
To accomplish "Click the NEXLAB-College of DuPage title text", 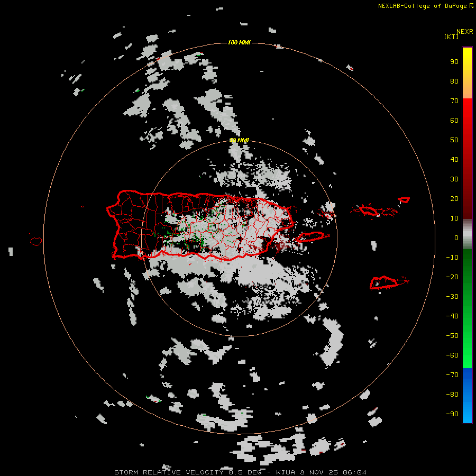I will tap(425, 6).
